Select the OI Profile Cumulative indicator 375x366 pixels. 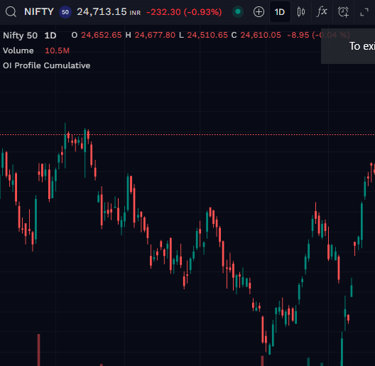pos(46,65)
